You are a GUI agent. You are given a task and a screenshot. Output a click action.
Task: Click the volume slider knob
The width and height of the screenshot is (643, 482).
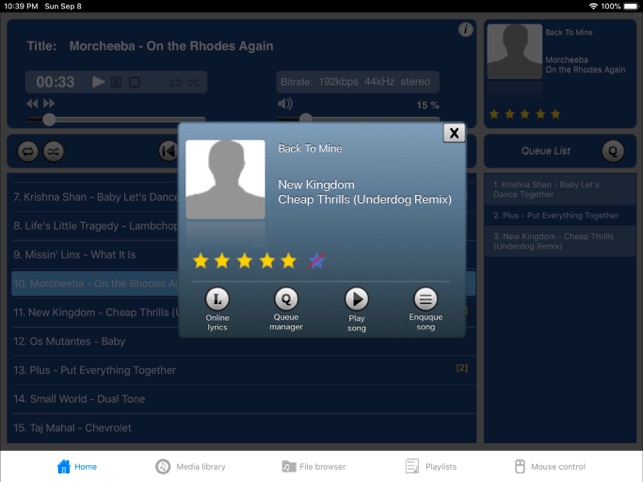[x=305, y=119]
